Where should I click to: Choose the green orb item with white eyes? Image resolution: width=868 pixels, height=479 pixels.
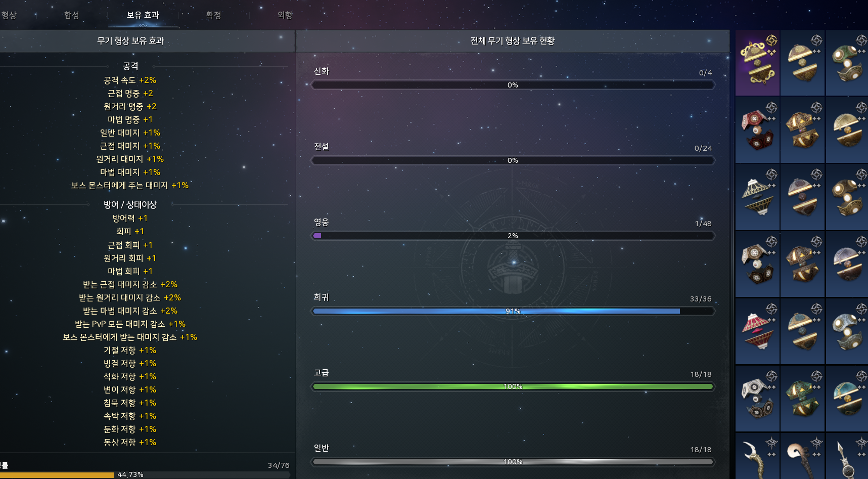point(847,62)
